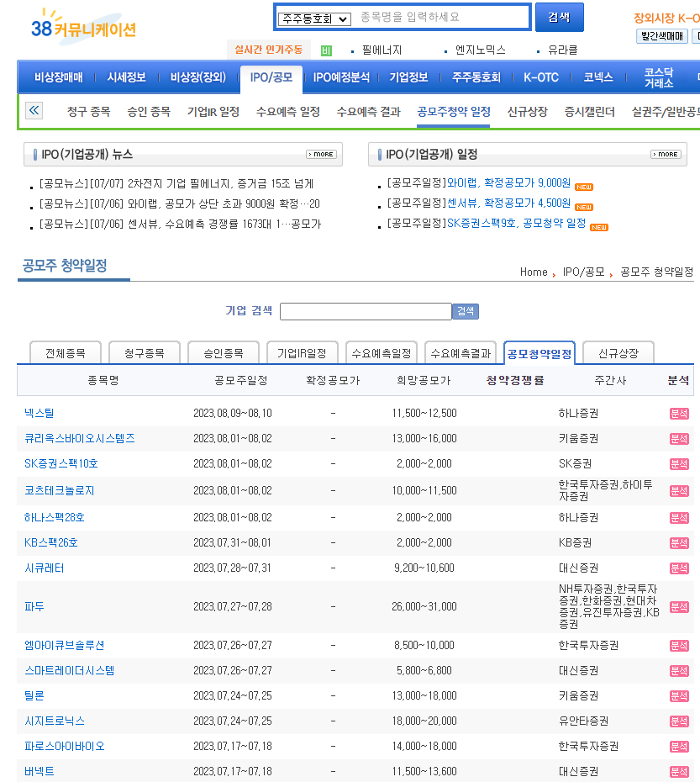This screenshot has width=700, height=782.
Task: Click 유라클 in 실시간 인기주동
Action: (x=563, y=50)
